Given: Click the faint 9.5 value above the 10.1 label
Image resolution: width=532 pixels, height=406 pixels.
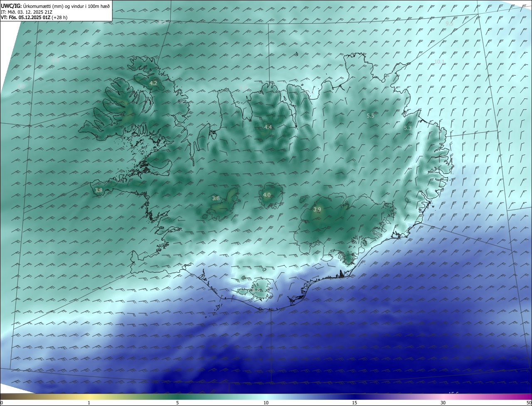Looking at the screenshot, I should [x=449, y=24].
